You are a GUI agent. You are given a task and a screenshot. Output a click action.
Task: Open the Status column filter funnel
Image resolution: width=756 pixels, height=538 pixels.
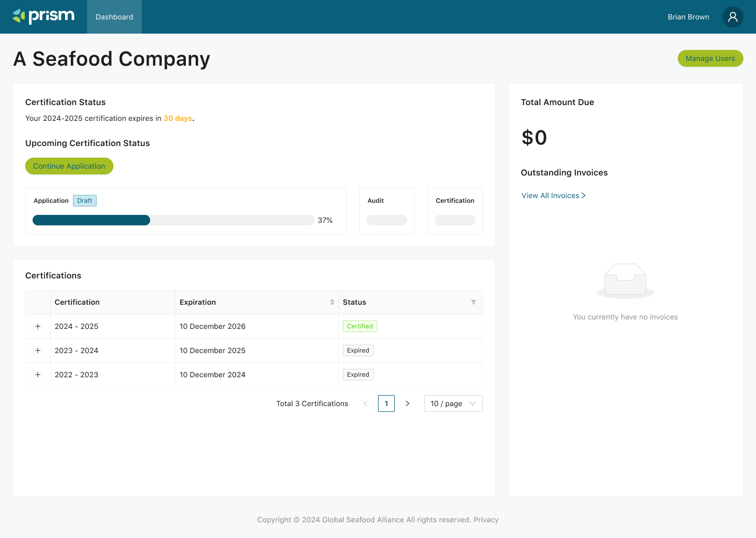473,302
